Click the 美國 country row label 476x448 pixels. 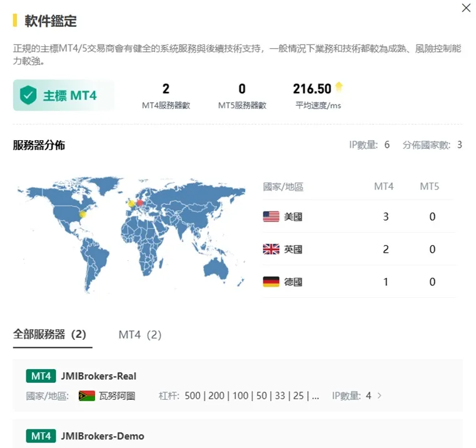(293, 216)
